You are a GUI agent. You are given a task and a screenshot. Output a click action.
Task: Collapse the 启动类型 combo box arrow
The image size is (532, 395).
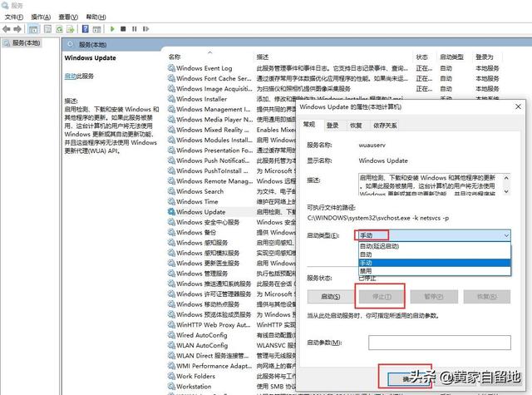click(x=506, y=235)
